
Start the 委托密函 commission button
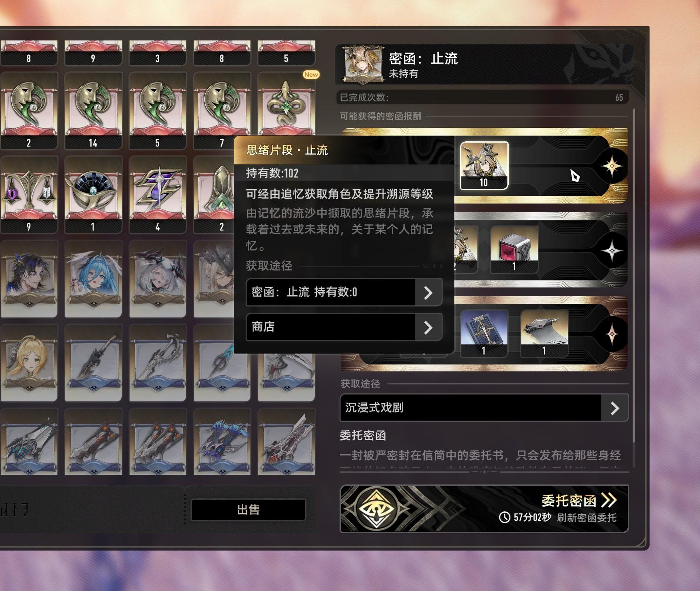point(484,509)
